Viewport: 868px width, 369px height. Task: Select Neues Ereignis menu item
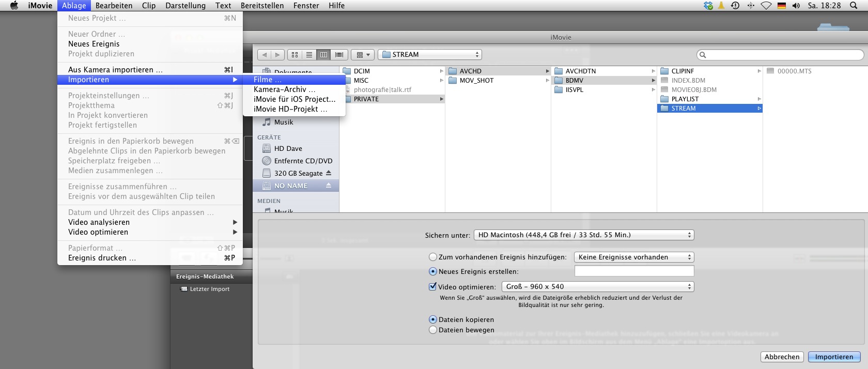[150, 44]
